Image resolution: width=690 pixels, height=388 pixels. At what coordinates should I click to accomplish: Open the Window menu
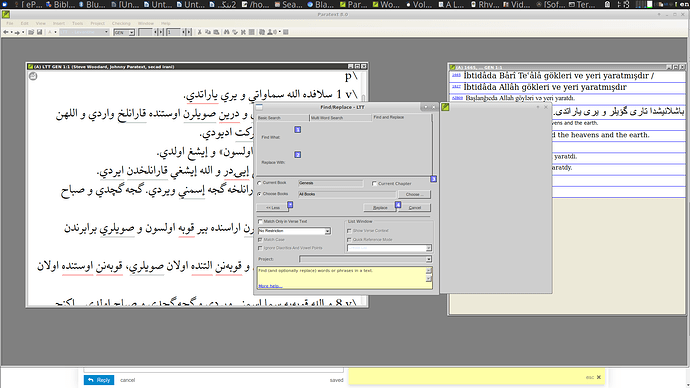point(146,23)
